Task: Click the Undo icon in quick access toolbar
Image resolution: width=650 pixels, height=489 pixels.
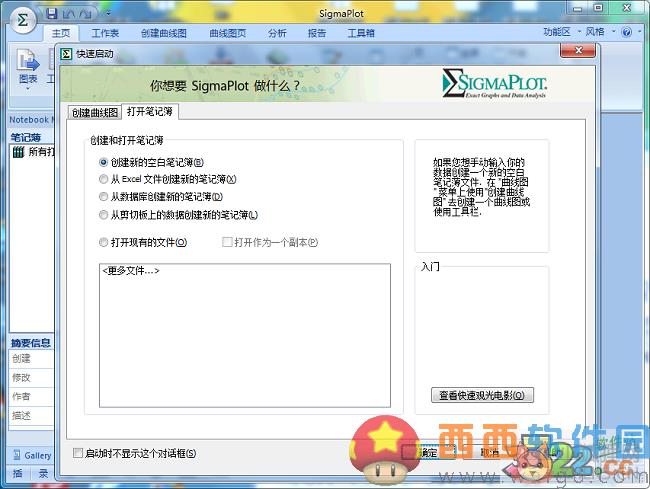Action: 68,14
